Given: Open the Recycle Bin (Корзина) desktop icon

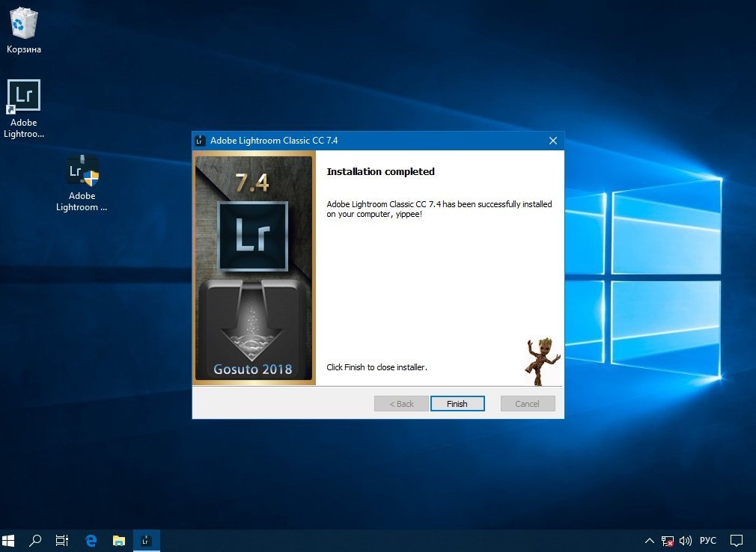Looking at the screenshot, I should coord(23,31).
